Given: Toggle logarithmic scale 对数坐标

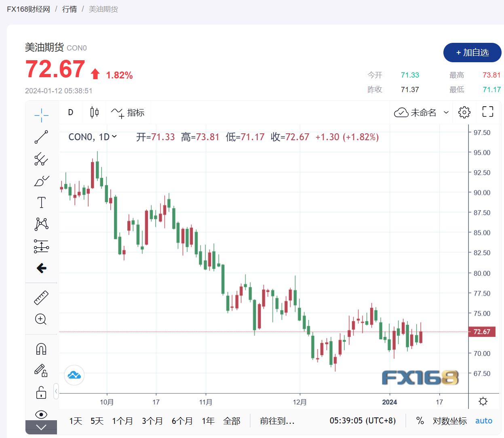Looking at the screenshot, I should (449, 421).
